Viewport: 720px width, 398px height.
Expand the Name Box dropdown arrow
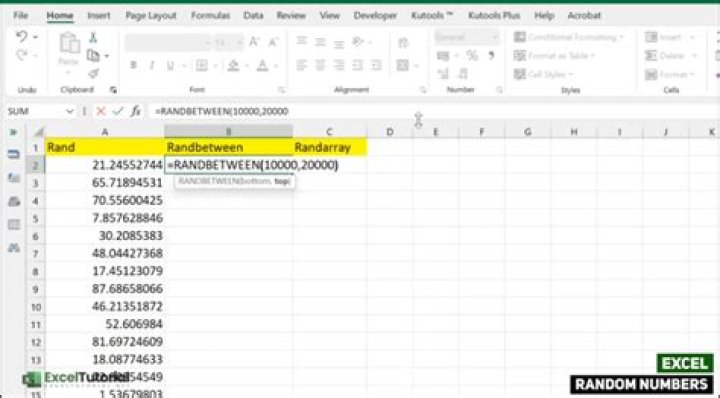coord(70,111)
